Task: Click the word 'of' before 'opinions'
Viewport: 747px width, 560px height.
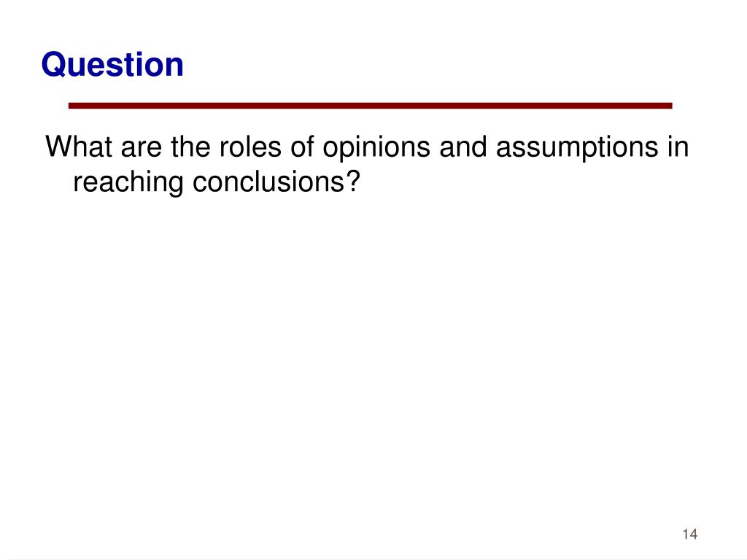Action: click(302, 147)
